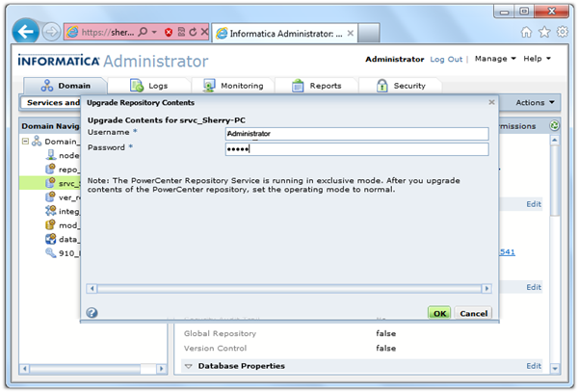
Task: Select the repo service icon in navigator
Action: [x=50, y=169]
